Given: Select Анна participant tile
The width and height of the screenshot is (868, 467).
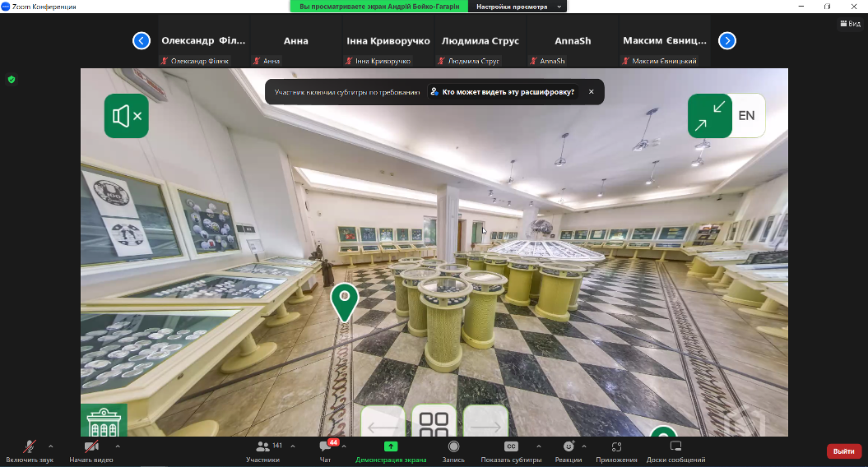Looking at the screenshot, I should (296, 41).
